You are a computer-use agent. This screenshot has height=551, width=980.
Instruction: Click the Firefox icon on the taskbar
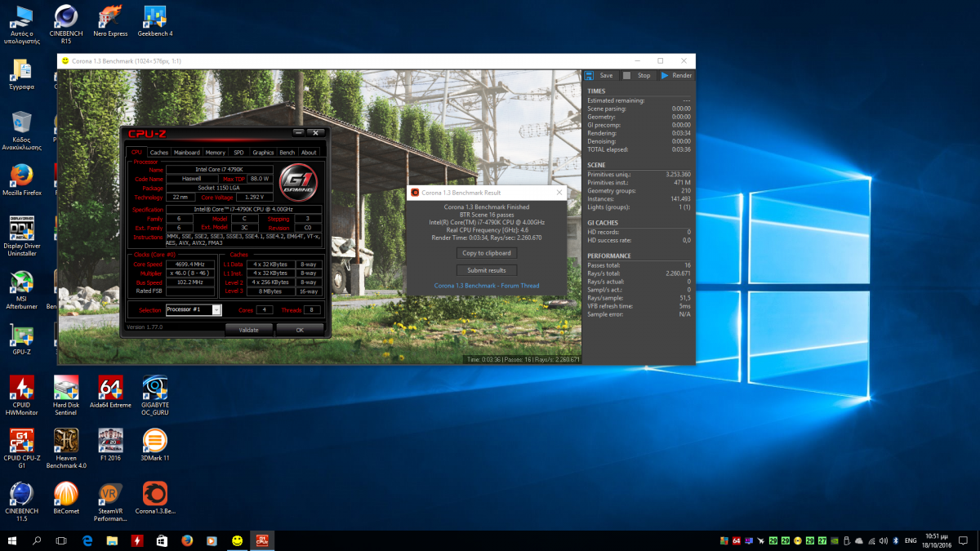pos(187,540)
